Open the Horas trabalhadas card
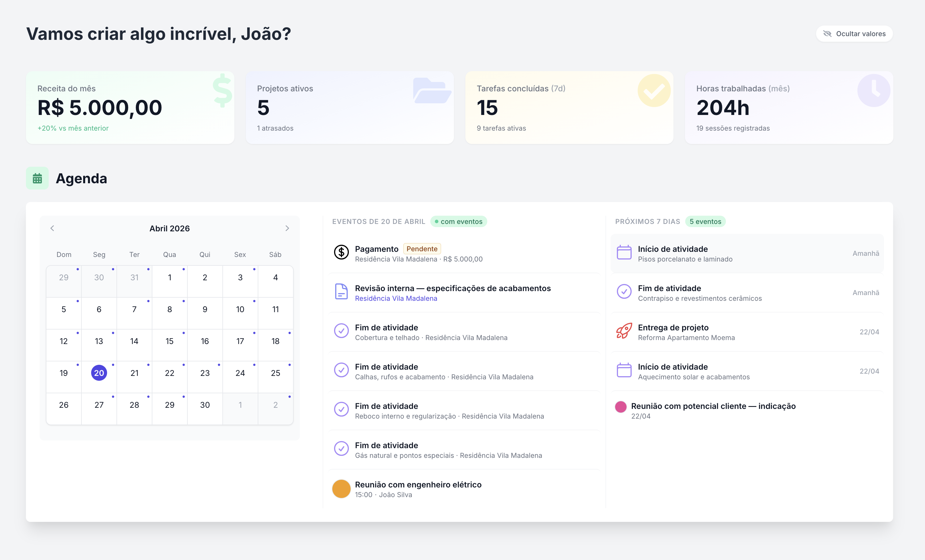This screenshot has width=925, height=560. click(x=789, y=108)
